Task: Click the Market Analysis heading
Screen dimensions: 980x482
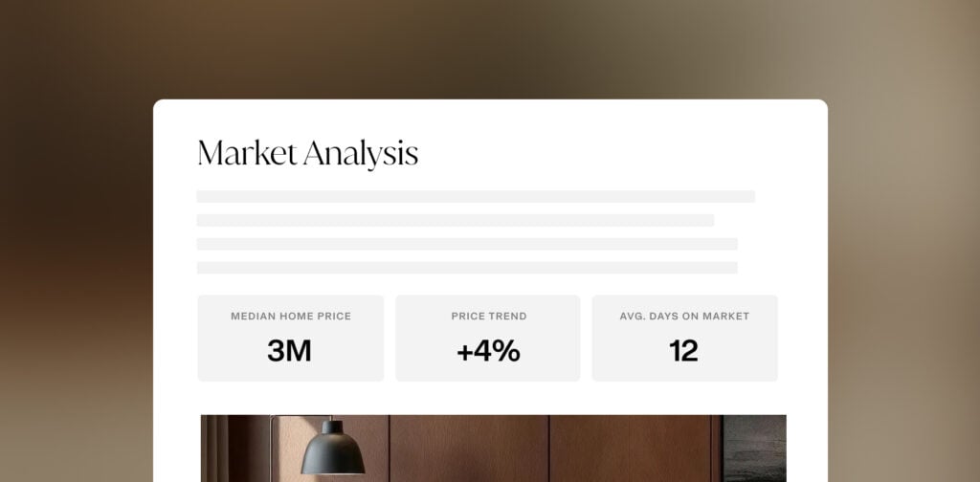Action: click(x=307, y=154)
